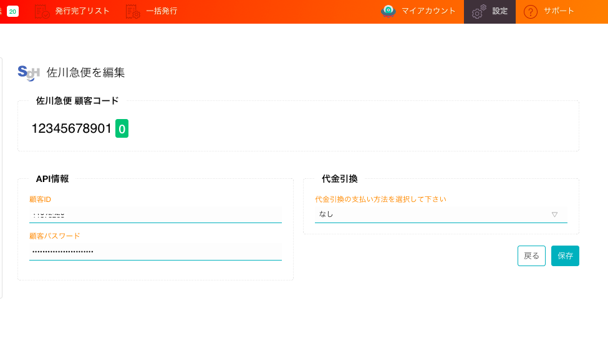Screen dimensions: 608x364
Task: Click the 佐川急便を編集 page heading
Action: pyautogui.click(x=85, y=72)
